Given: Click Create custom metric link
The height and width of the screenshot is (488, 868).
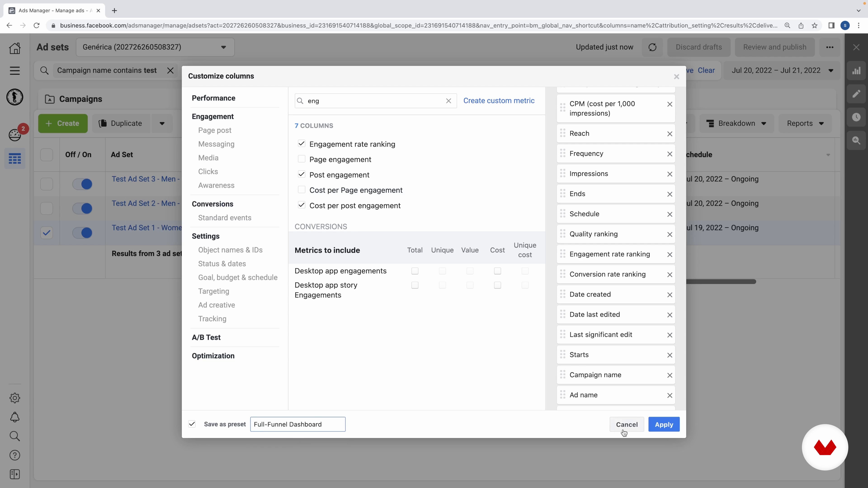Looking at the screenshot, I should point(499,101).
